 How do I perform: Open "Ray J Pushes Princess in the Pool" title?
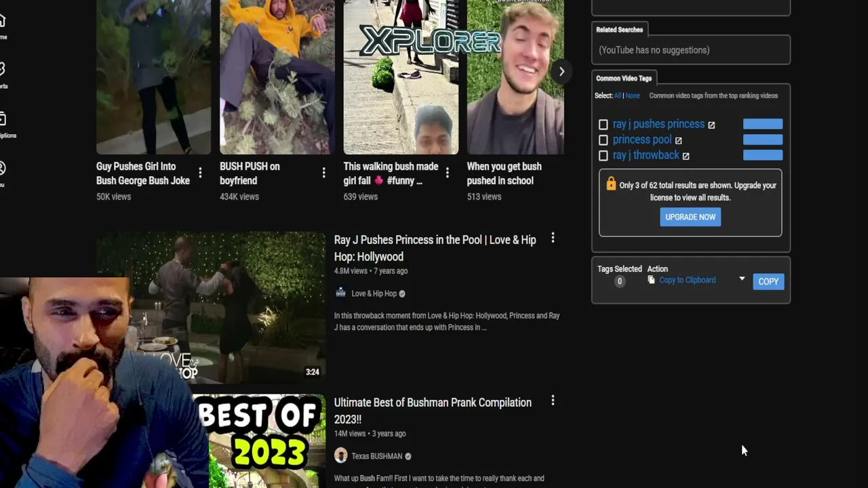(435, 248)
